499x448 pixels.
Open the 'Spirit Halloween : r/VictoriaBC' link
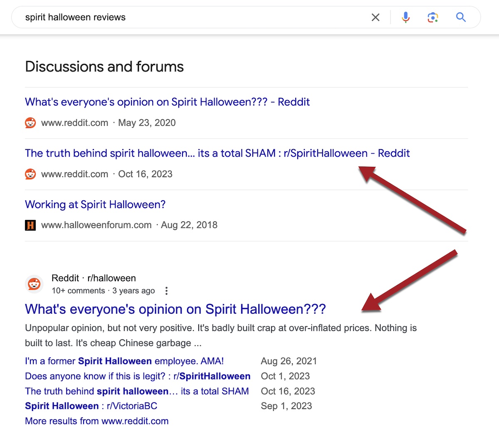(91, 406)
